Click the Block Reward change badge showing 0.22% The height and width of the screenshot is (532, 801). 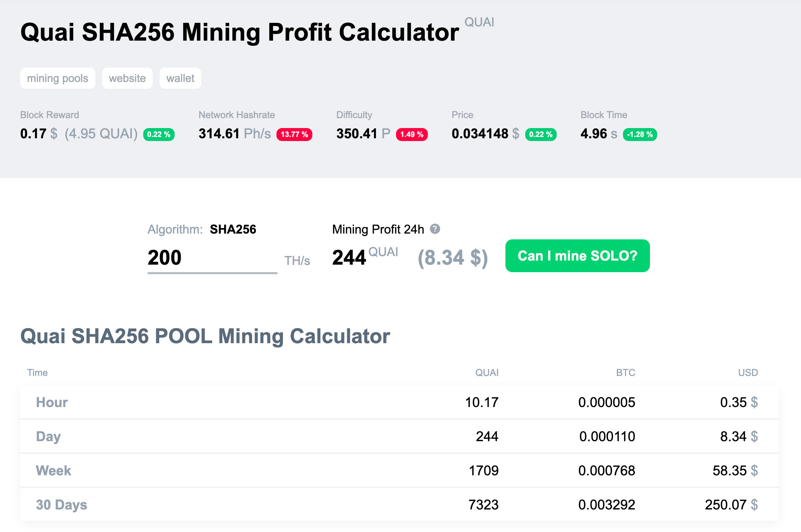[x=159, y=134]
